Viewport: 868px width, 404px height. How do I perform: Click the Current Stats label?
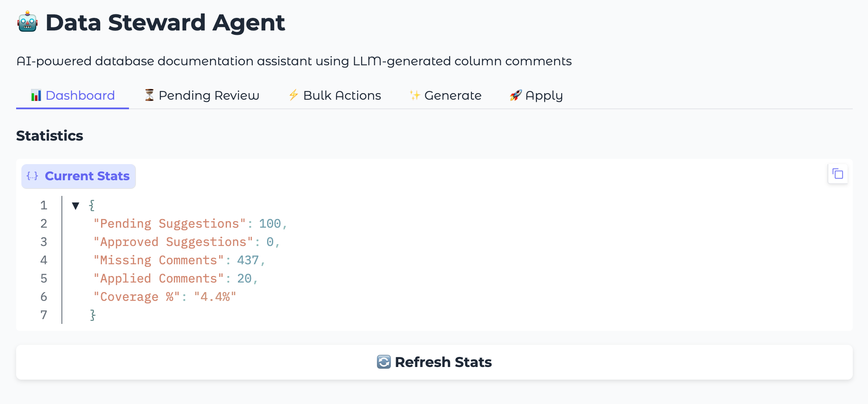87,176
